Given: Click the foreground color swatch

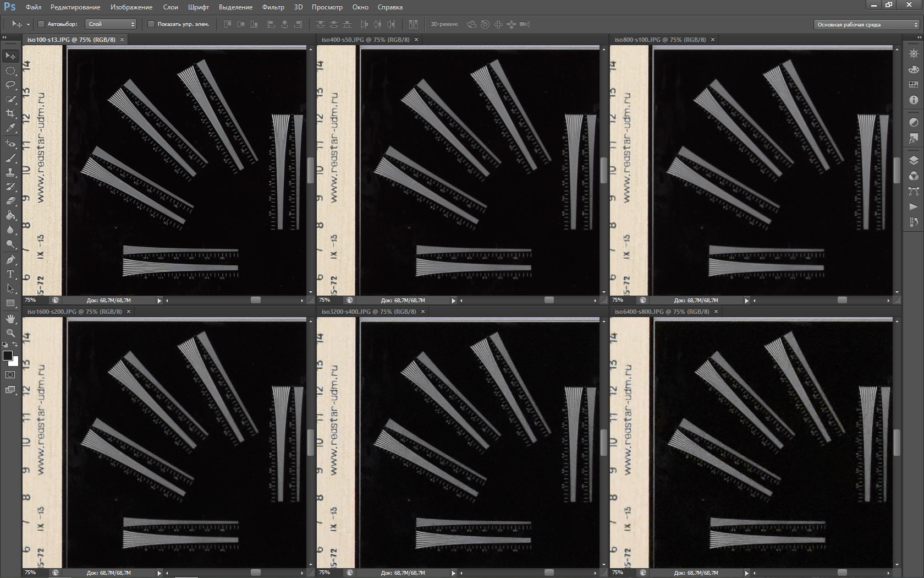Looking at the screenshot, I should 8,356.
